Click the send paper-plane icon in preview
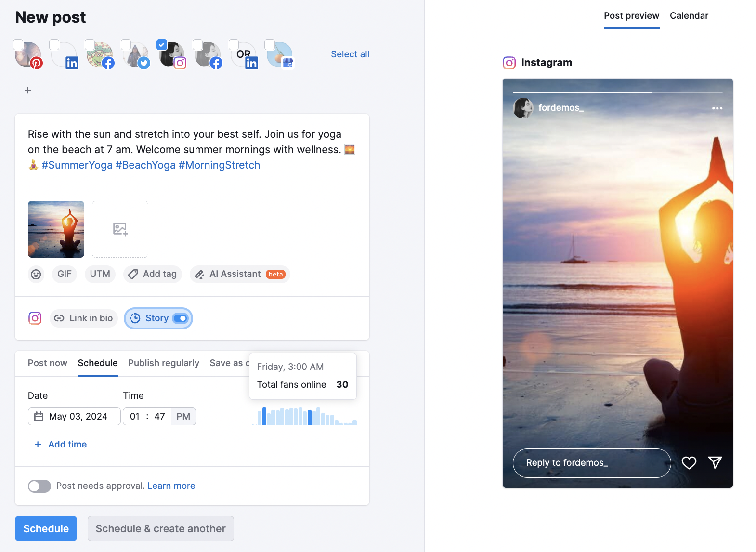 point(715,463)
